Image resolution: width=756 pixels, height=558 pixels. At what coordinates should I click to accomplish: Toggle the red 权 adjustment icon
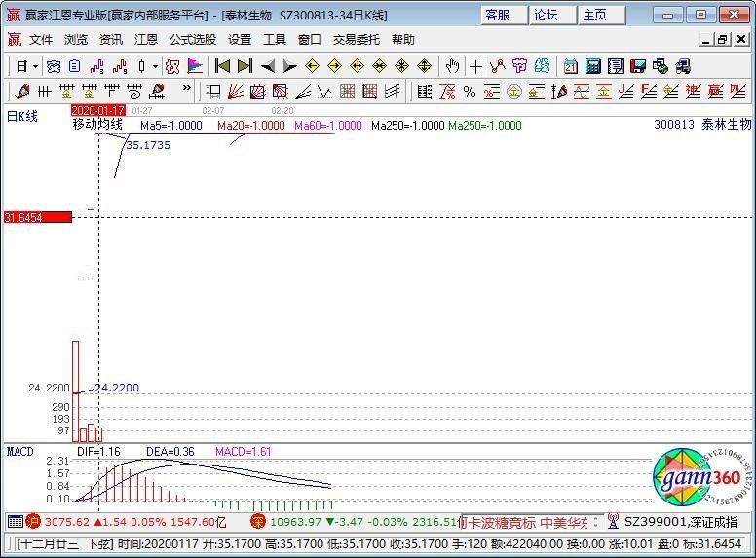[172, 66]
